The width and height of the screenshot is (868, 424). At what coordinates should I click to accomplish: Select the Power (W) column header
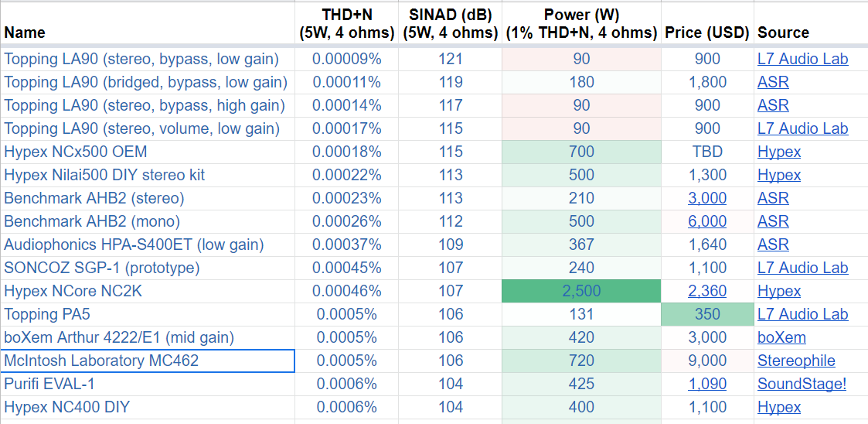[x=581, y=23]
